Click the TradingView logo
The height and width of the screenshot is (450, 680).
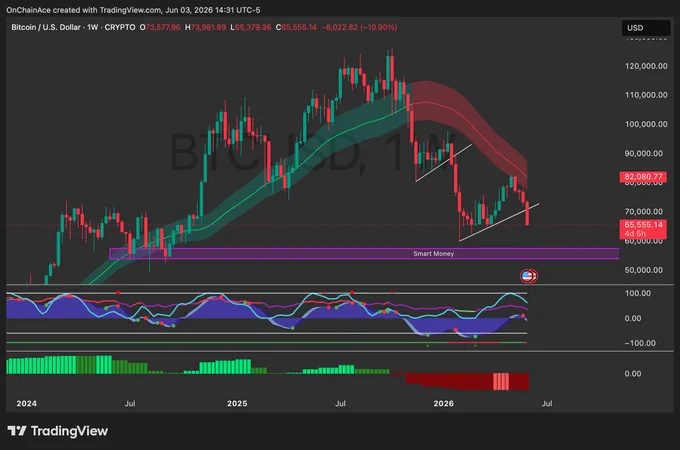(58, 431)
